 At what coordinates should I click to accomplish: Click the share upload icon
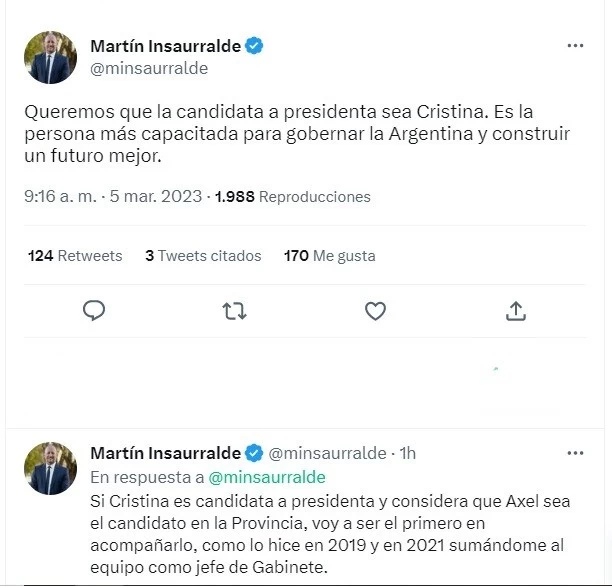coord(516,311)
